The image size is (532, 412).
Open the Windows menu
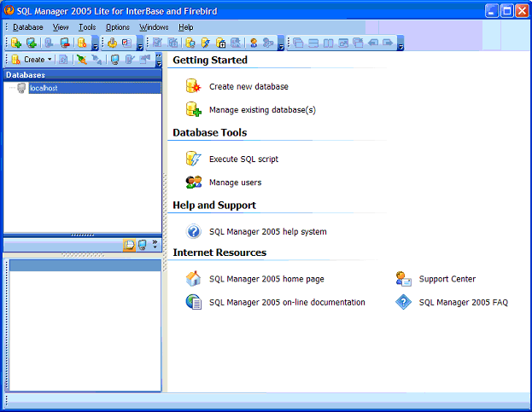154,27
